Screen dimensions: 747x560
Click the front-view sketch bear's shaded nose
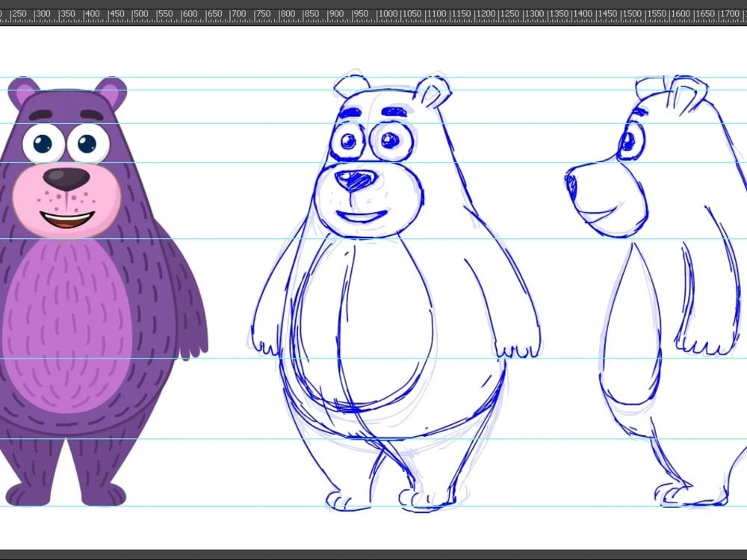point(356,178)
